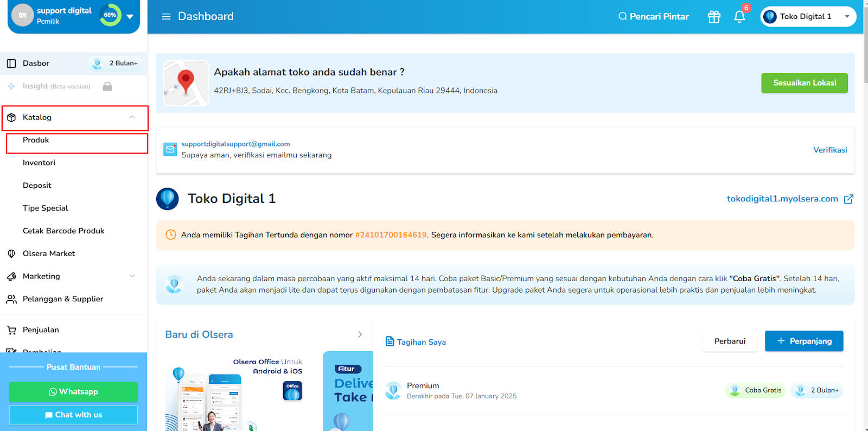
Task: Click the Insight (Beta version) menu item
Action: coord(56,86)
